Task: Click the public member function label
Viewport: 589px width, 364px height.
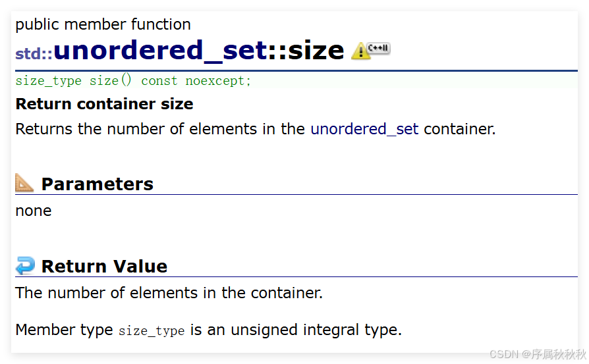Action: [103, 24]
